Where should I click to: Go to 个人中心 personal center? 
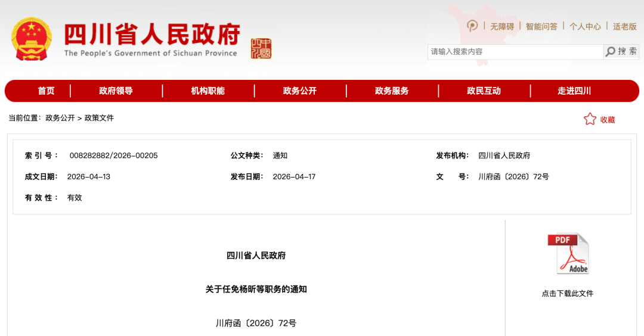585,26
